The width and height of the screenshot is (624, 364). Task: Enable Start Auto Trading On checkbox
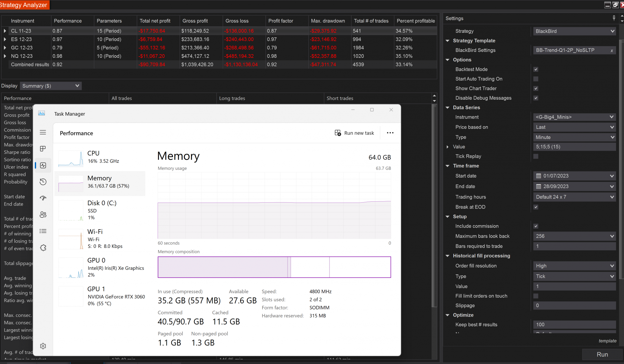[536, 79]
